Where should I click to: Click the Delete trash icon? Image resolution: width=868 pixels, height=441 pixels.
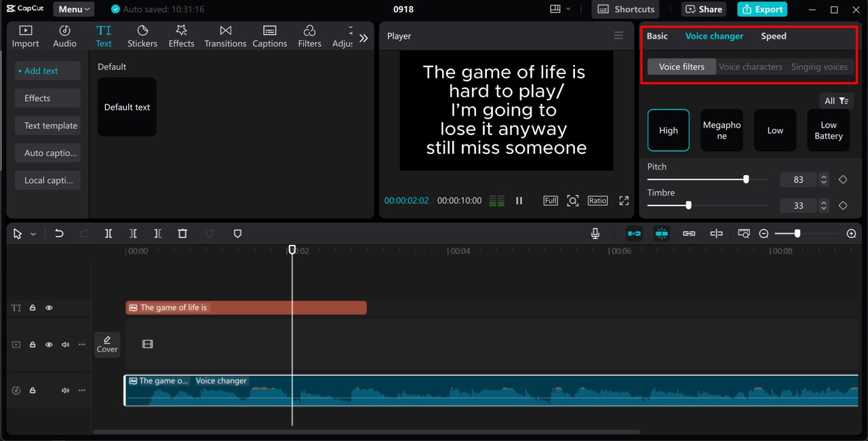point(182,233)
